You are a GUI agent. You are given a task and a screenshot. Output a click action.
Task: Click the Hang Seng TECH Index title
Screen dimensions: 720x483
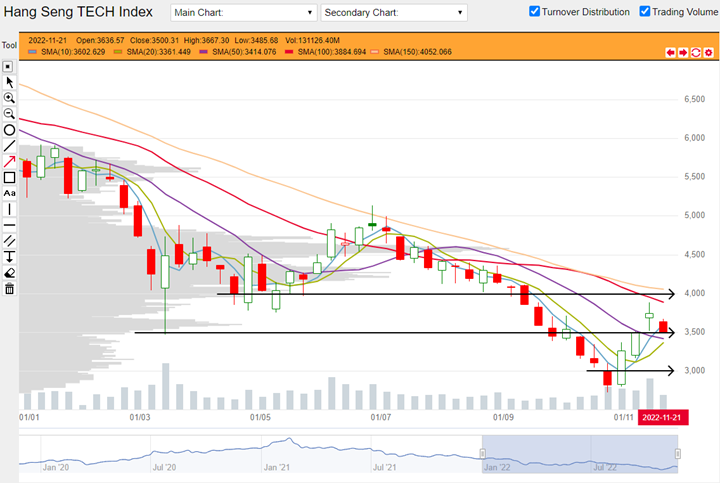pyautogui.click(x=78, y=12)
